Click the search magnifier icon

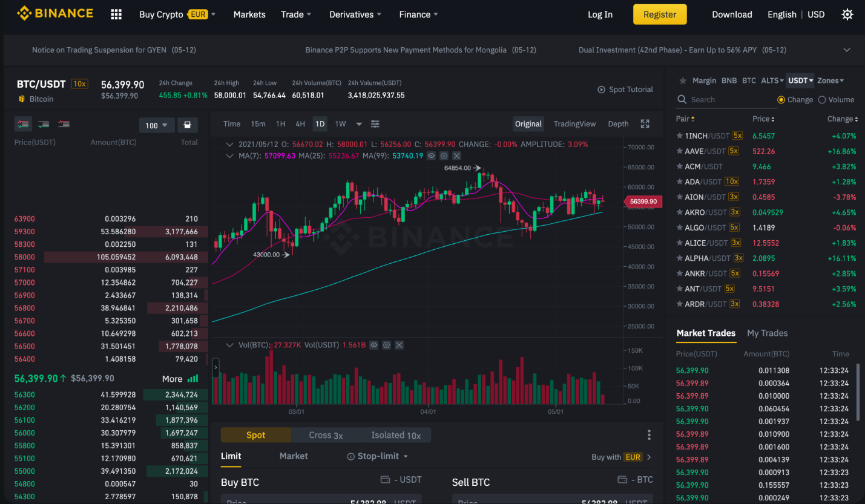click(682, 100)
